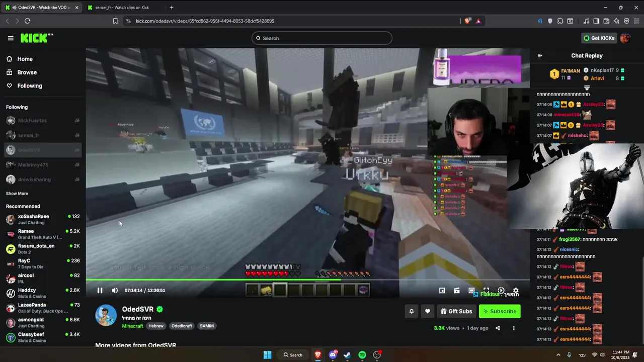Click the KICK logo
The width and height of the screenshot is (644, 362).
click(x=36, y=38)
